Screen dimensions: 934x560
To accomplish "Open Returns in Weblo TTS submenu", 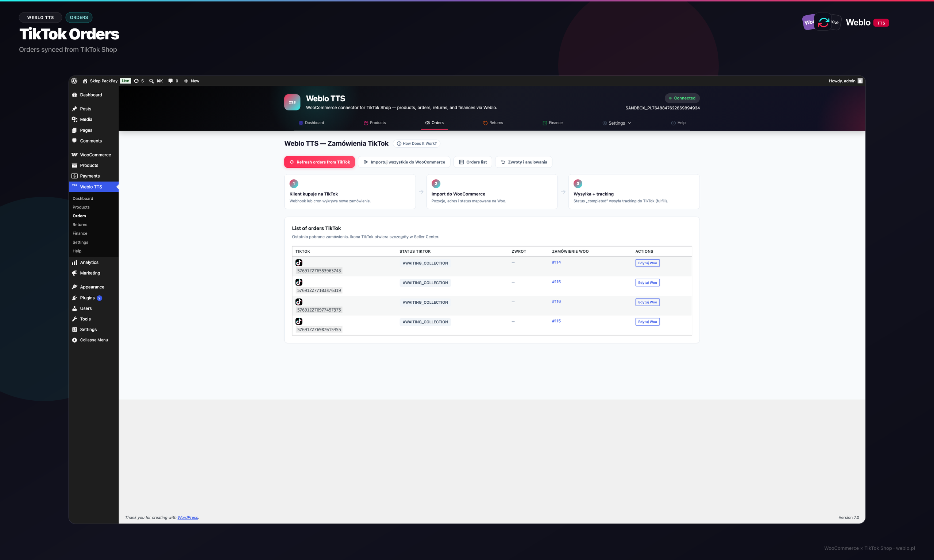I will tap(80, 225).
